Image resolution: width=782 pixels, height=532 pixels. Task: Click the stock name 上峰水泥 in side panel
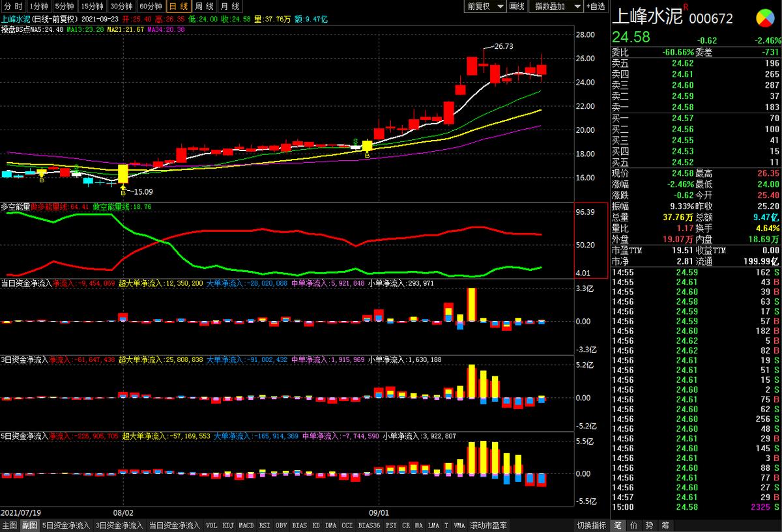tap(646, 17)
